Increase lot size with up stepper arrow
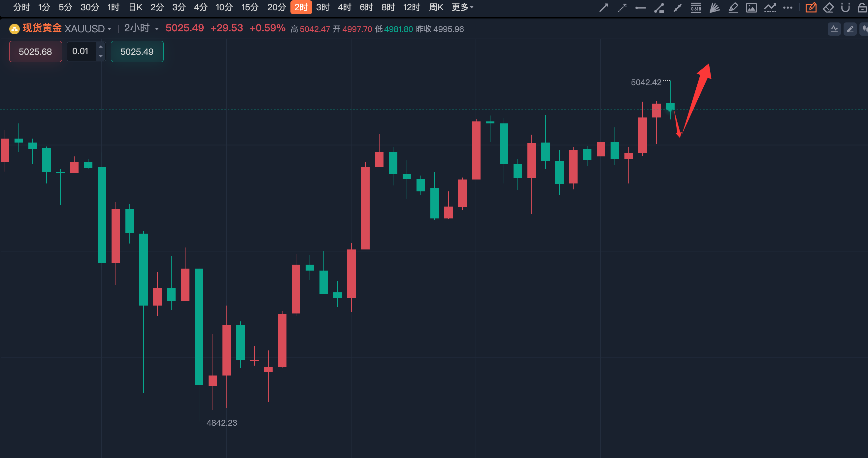 pos(100,47)
